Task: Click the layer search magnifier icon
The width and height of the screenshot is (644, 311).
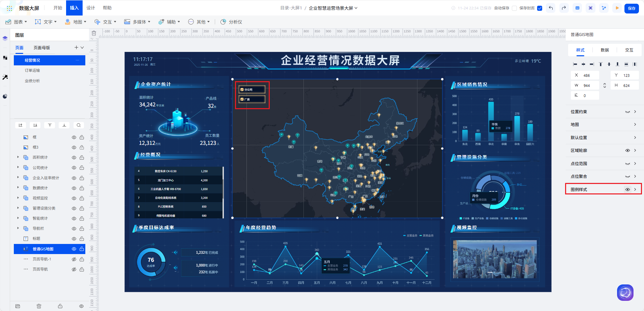Action: tap(79, 125)
